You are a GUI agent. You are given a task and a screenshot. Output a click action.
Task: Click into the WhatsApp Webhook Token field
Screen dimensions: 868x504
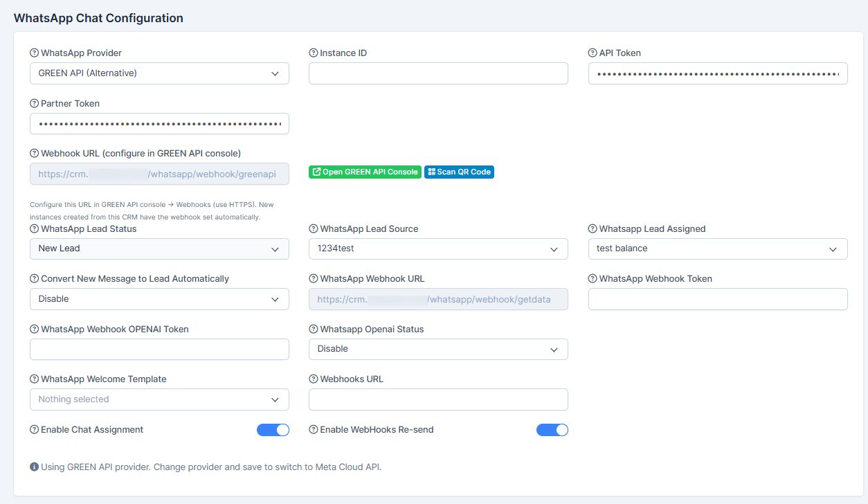(717, 299)
